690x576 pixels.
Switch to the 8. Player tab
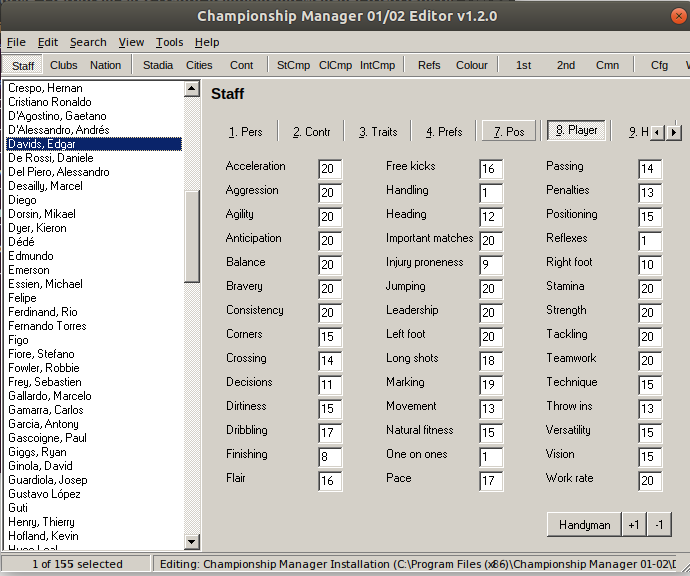click(576, 130)
